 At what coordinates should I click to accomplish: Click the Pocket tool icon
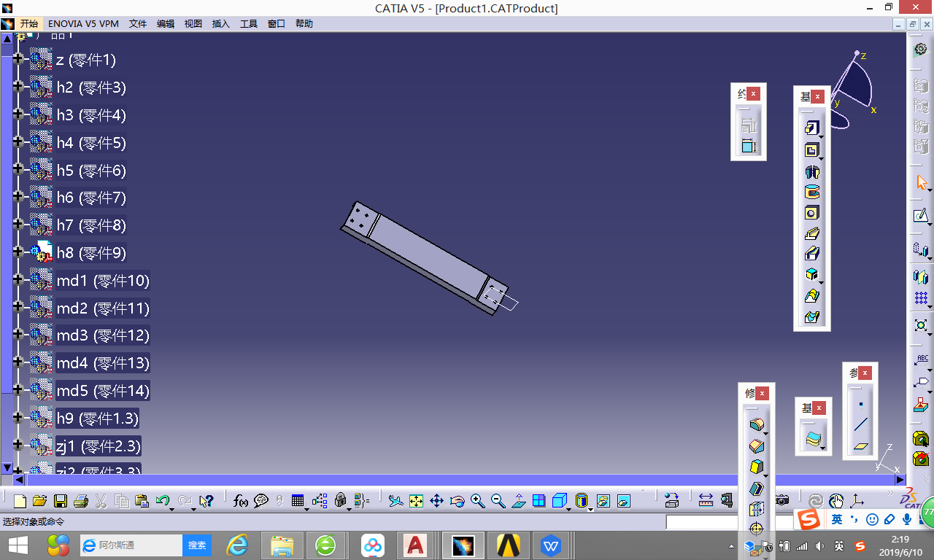[x=811, y=150]
